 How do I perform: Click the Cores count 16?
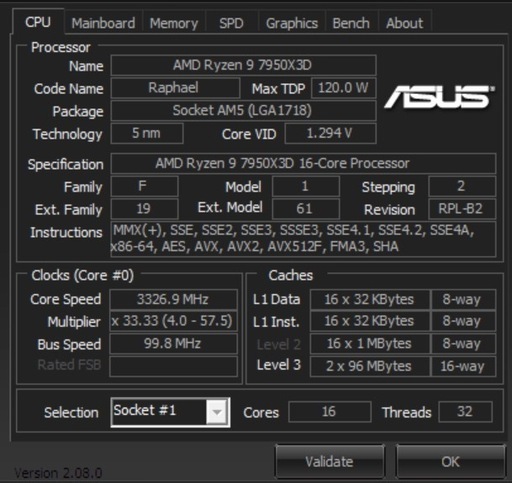click(x=330, y=412)
